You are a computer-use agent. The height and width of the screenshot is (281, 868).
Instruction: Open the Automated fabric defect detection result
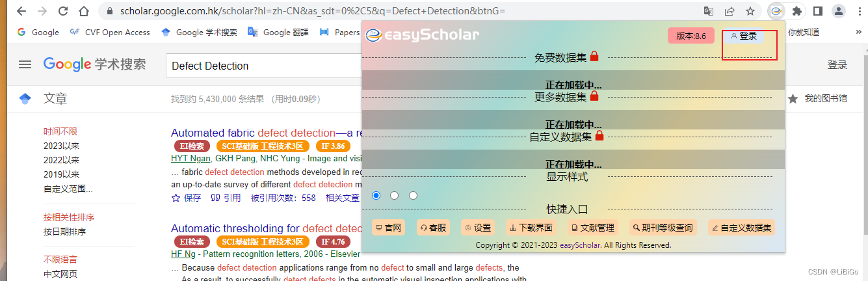(266, 133)
